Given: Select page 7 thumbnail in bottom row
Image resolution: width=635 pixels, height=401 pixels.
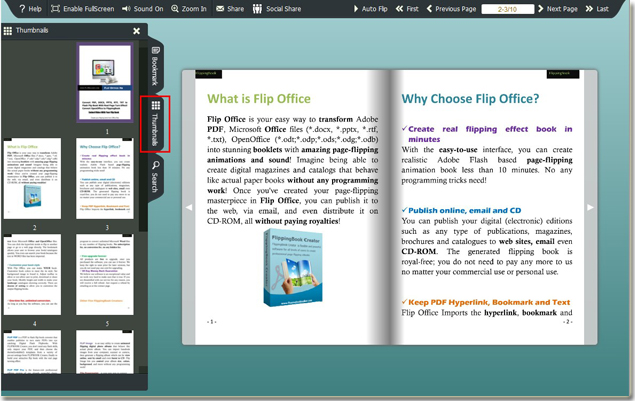Looking at the screenshot, I should (x=105, y=352).
